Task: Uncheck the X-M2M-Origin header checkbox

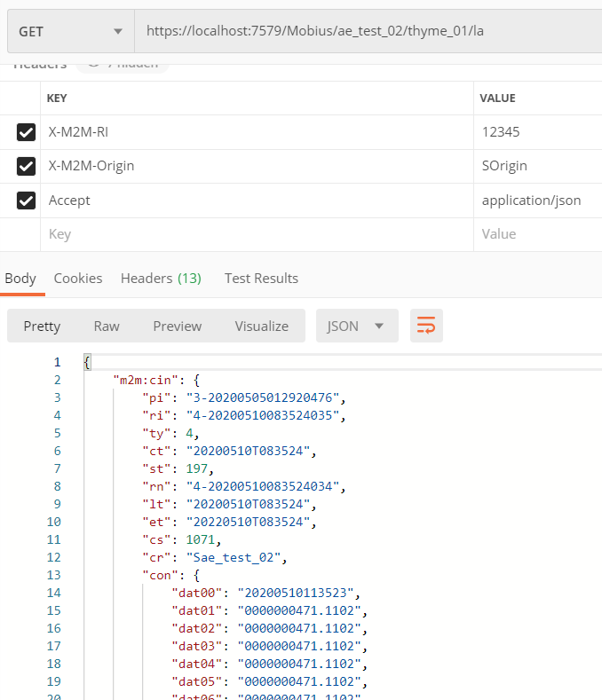Action: point(26,166)
